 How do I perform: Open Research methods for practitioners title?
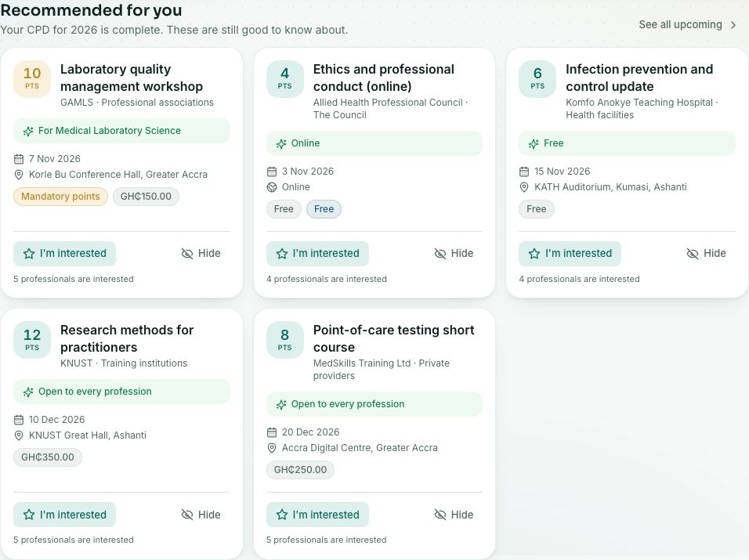pos(127,338)
